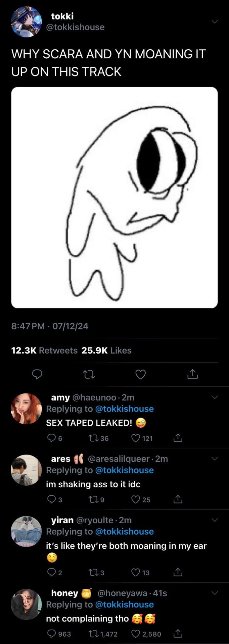Share yiran's reply
Screen dimensions: 229x644
178,572
